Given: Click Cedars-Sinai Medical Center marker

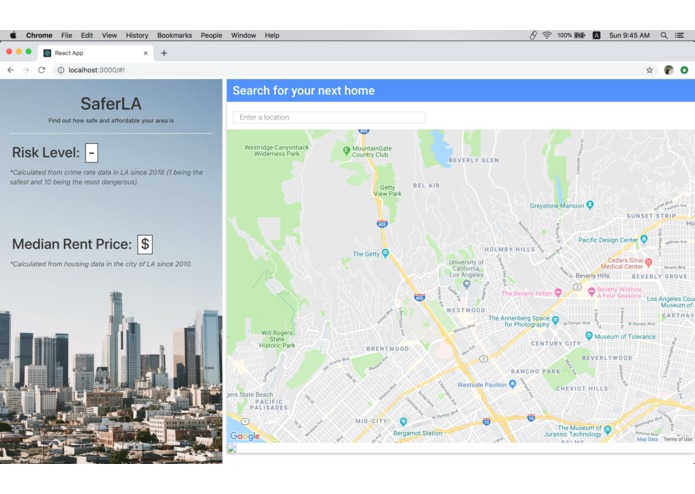Looking at the screenshot, I should tap(648, 262).
